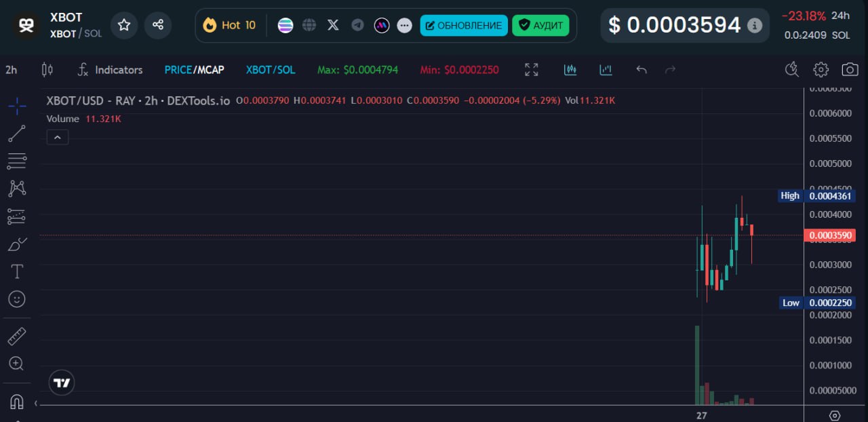Screen dimensions: 868x422
Task: Select the trend line drawing tool
Action: pyautogui.click(x=17, y=134)
